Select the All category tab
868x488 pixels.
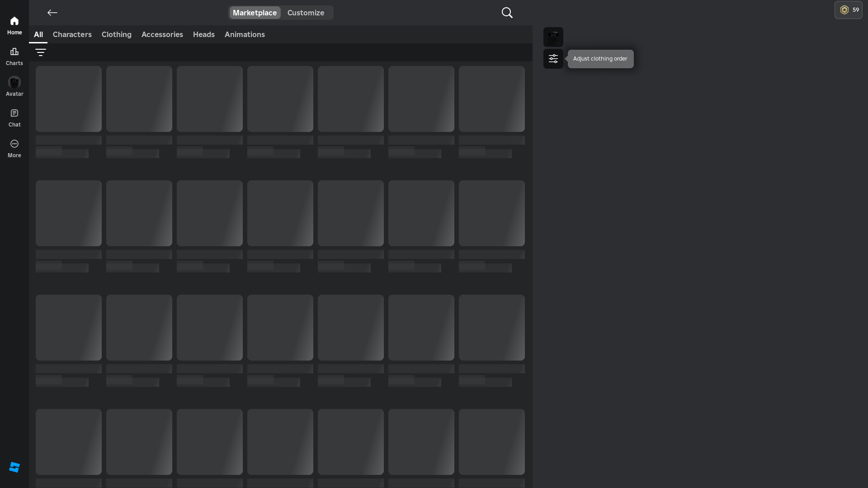[x=38, y=34]
